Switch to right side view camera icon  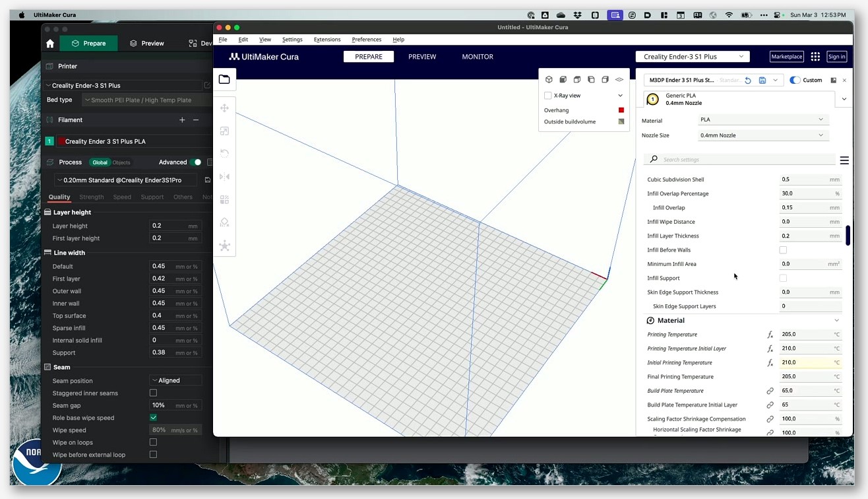[605, 79]
